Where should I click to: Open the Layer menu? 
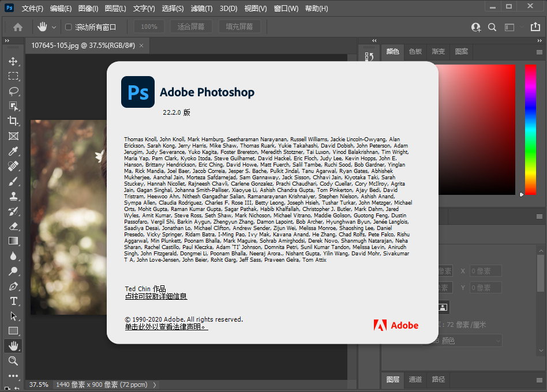click(115, 9)
